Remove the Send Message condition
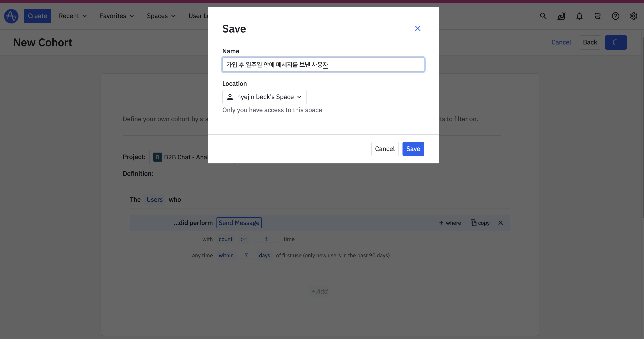Screen dimensions: 644x339 [500, 223]
